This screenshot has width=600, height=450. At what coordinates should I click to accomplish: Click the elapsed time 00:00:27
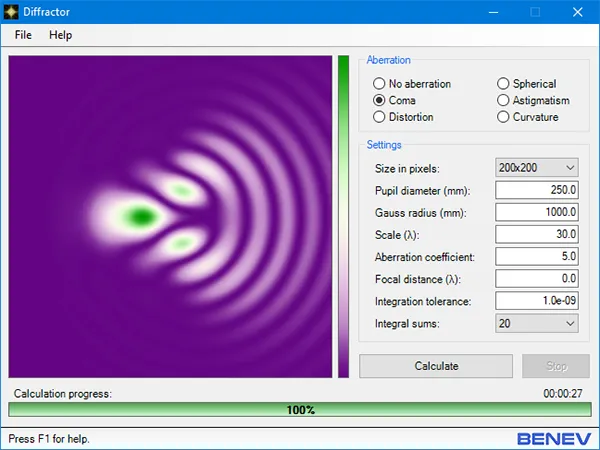(x=563, y=393)
